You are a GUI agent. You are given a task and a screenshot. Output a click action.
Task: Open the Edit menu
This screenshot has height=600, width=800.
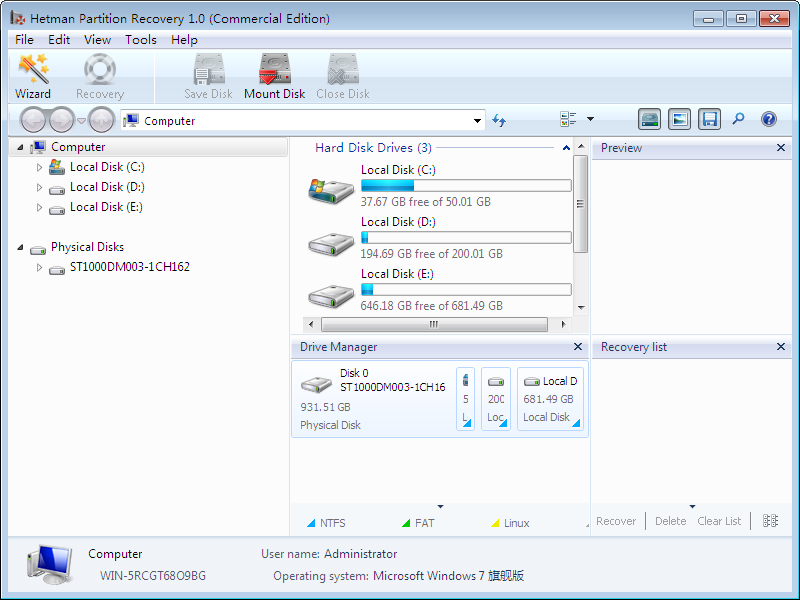point(59,40)
